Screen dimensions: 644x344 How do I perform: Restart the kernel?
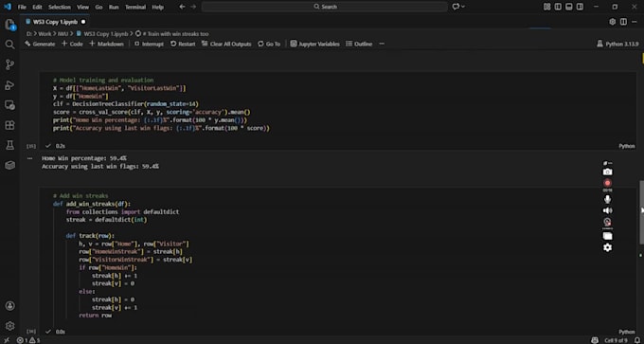coord(183,44)
